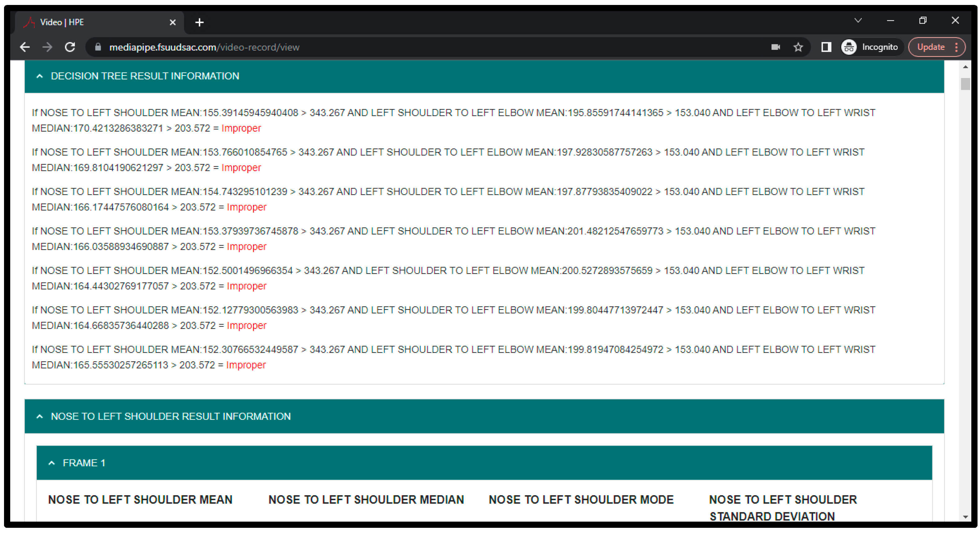Click the browser back arrow
980x534 pixels.
click(x=25, y=47)
